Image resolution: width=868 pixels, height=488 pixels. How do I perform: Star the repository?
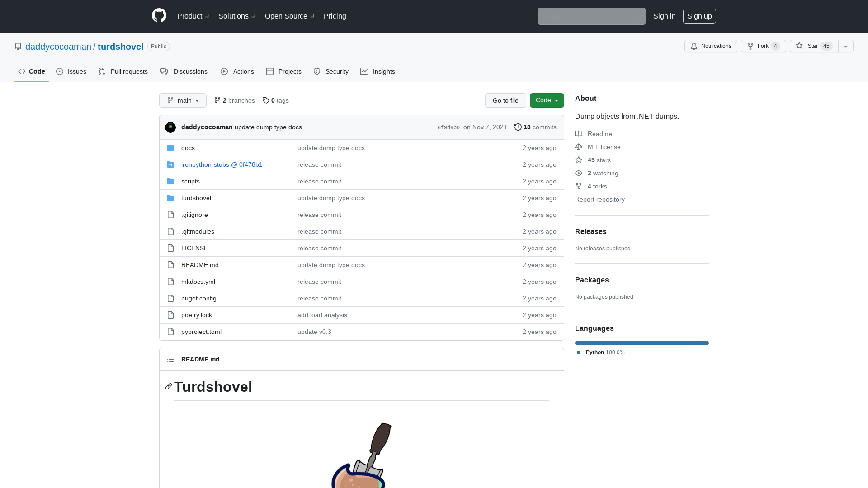[x=814, y=46]
